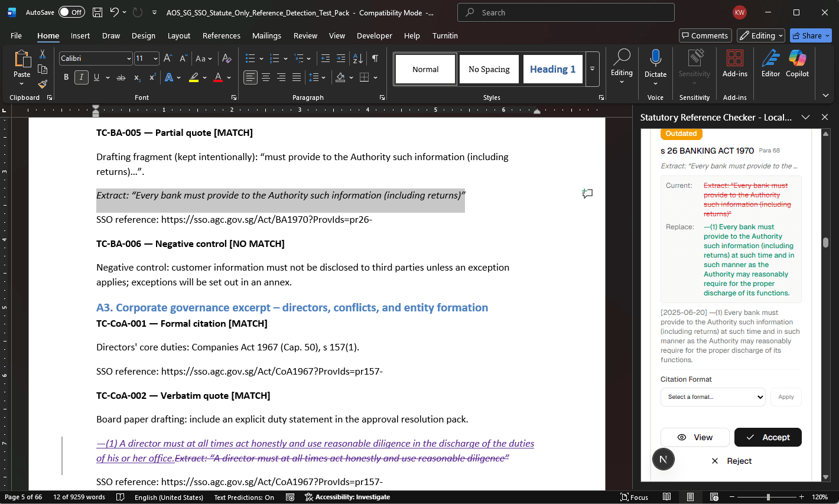Collapse the ribbon with chevron
Image resolution: width=839 pixels, height=504 pixels.
click(x=825, y=95)
